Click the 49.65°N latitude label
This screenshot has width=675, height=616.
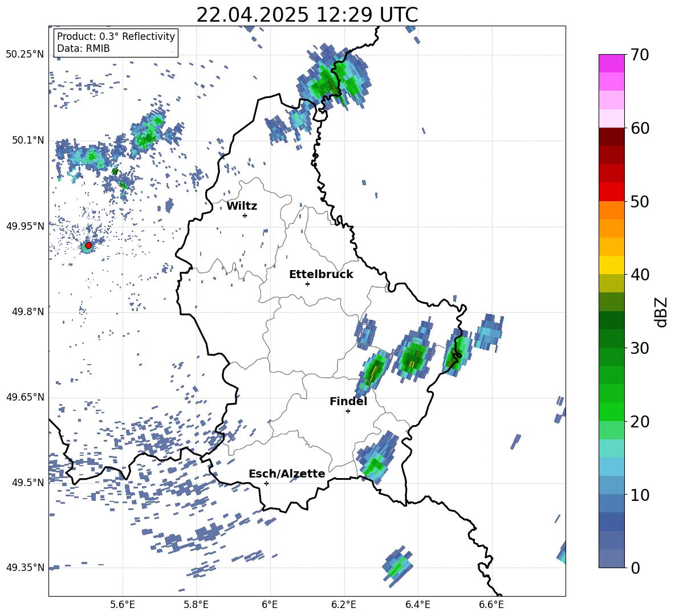25,397
